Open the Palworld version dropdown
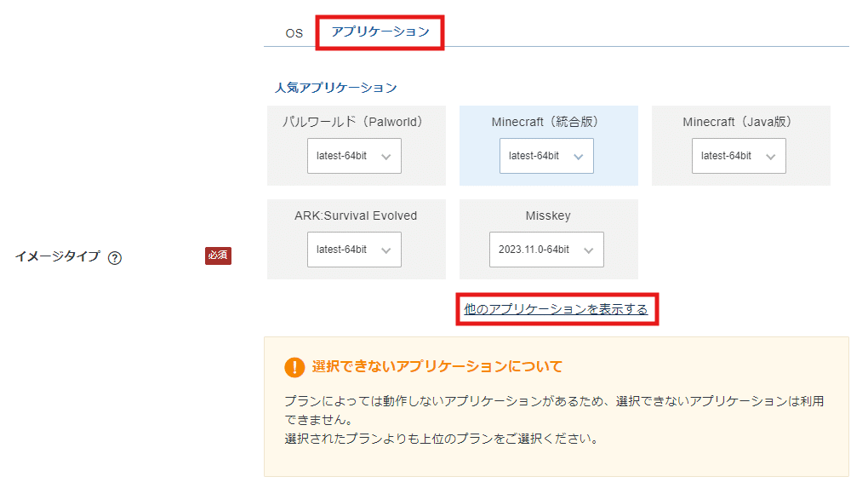Viewport: 868px width, 494px height. (354, 156)
